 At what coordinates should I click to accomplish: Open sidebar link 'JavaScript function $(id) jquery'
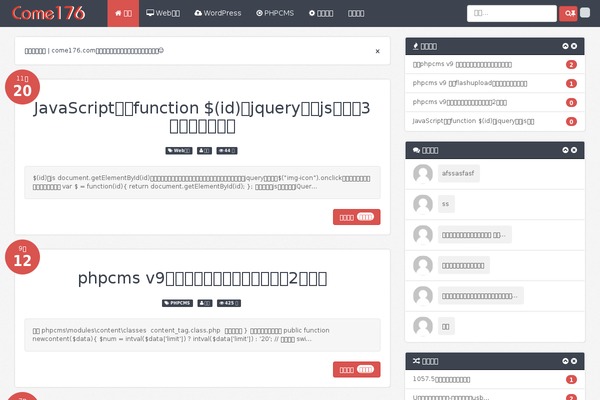click(x=473, y=121)
